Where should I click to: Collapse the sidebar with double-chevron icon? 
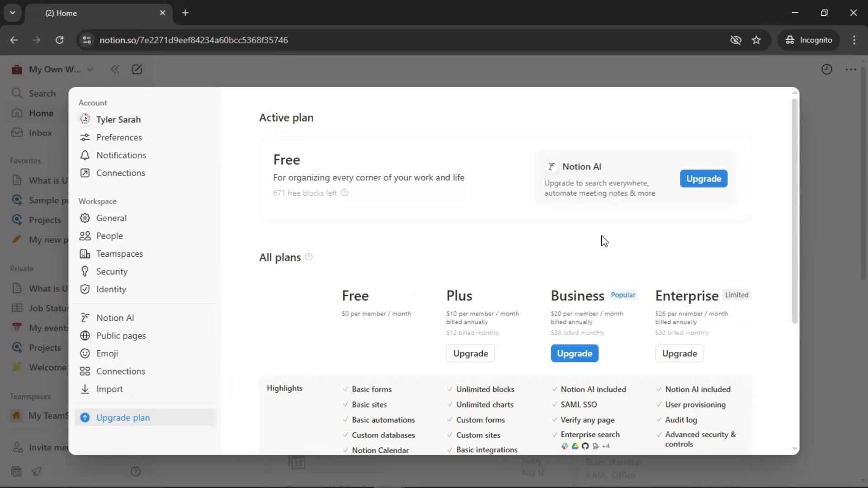pos(115,69)
